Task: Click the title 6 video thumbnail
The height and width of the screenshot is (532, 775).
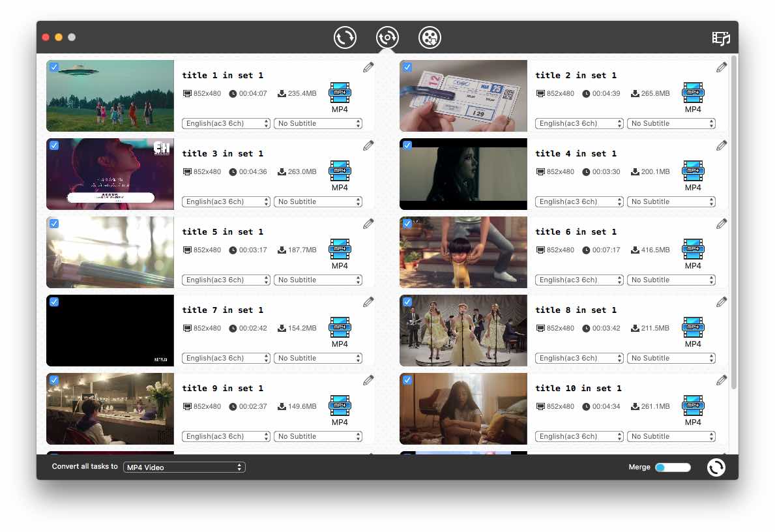Action: [x=463, y=252]
